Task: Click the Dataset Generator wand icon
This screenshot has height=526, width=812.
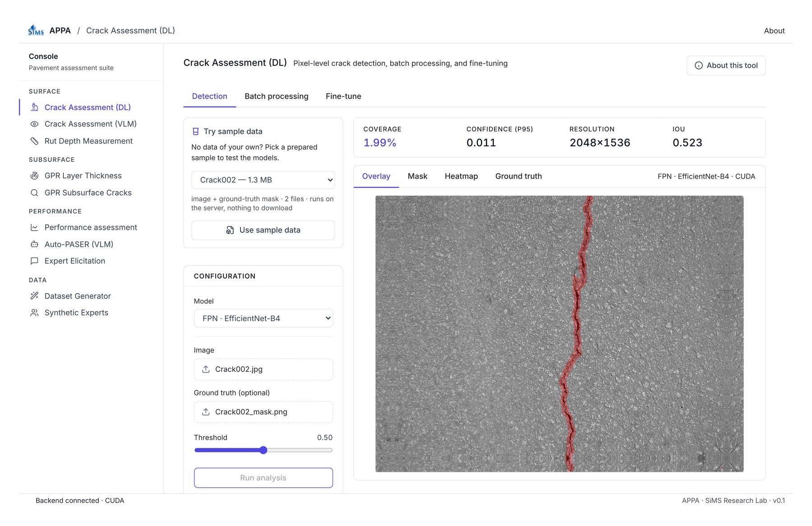Action: 34,296
